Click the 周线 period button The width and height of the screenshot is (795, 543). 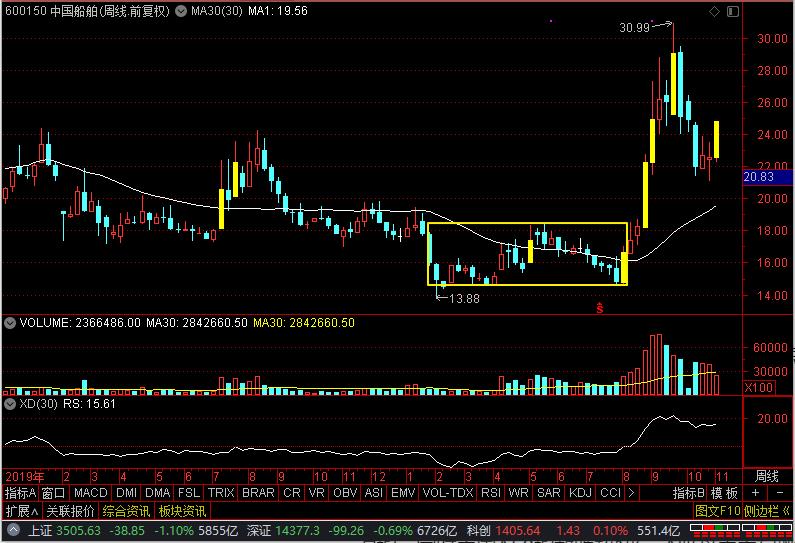pyautogui.click(x=766, y=475)
